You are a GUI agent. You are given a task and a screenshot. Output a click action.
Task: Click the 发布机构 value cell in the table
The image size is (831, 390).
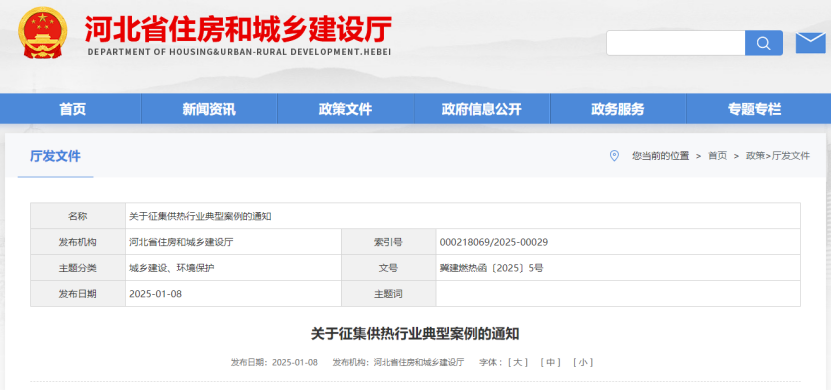[x=233, y=242]
